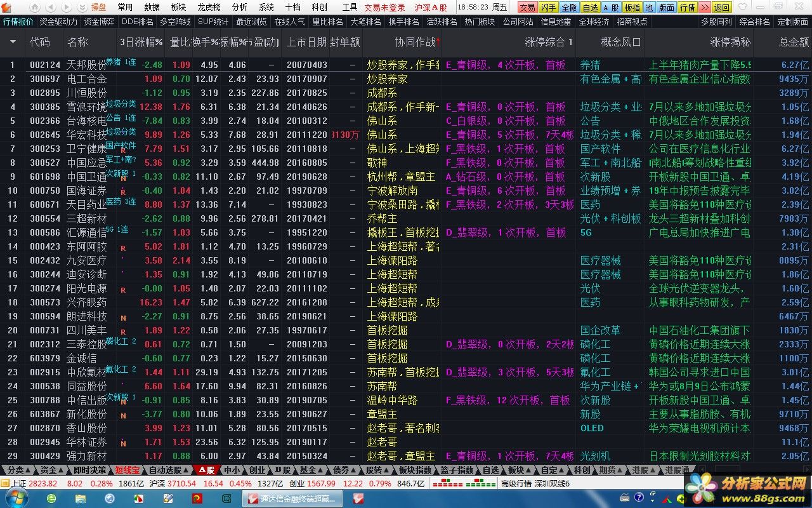Open the table header dropdown triangle
812x508 pixels.
[x=13, y=43]
